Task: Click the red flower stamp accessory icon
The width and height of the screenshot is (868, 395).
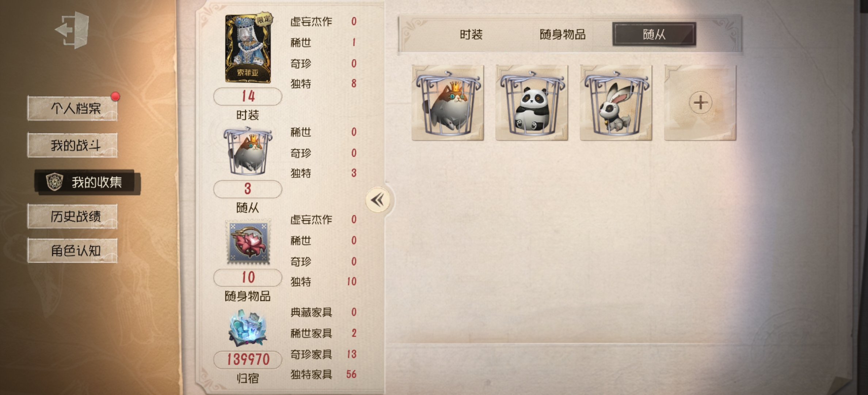Action: (x=248, y=242)
